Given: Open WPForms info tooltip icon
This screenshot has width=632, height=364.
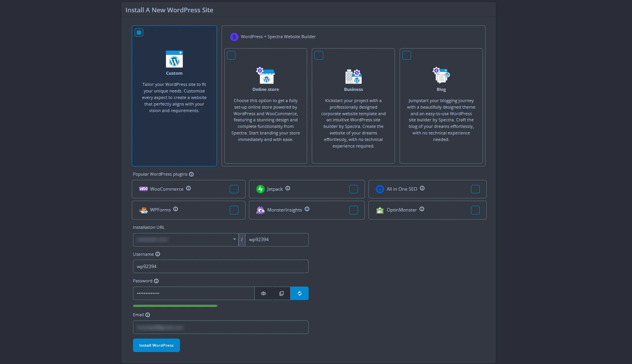Looking at the screenshot, I should (176, 209).
